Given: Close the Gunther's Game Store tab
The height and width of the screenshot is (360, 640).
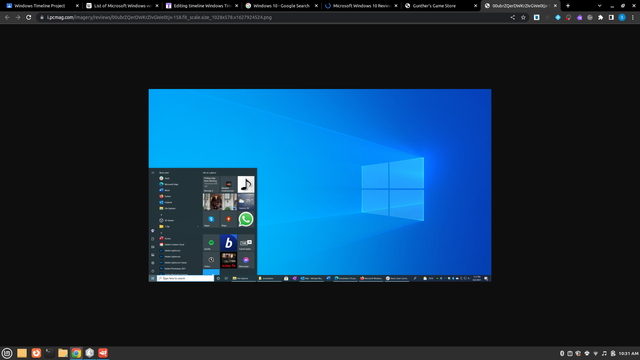Looking at the screenshot, I should (475, 6).
